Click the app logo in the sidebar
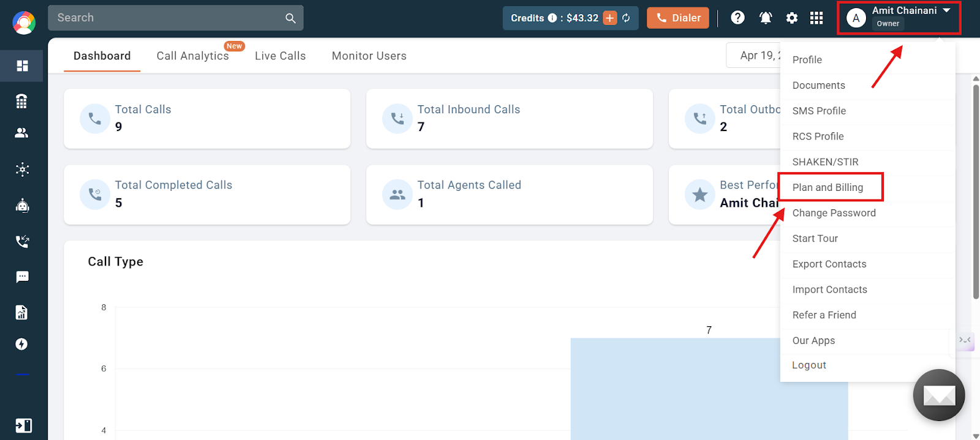Viewport: 980px width, 440px height. (x=24, y=23)
